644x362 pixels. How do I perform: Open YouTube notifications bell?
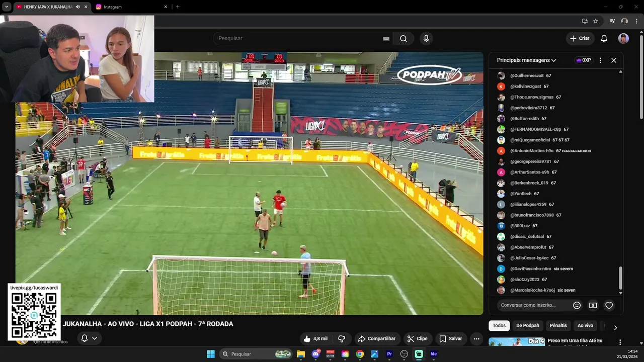604,39
